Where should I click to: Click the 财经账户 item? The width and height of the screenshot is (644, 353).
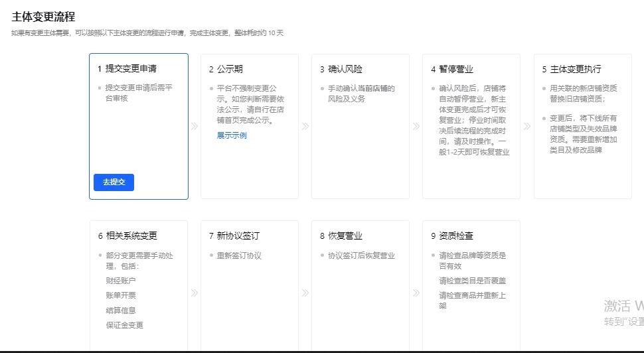(x=121, y=281)
